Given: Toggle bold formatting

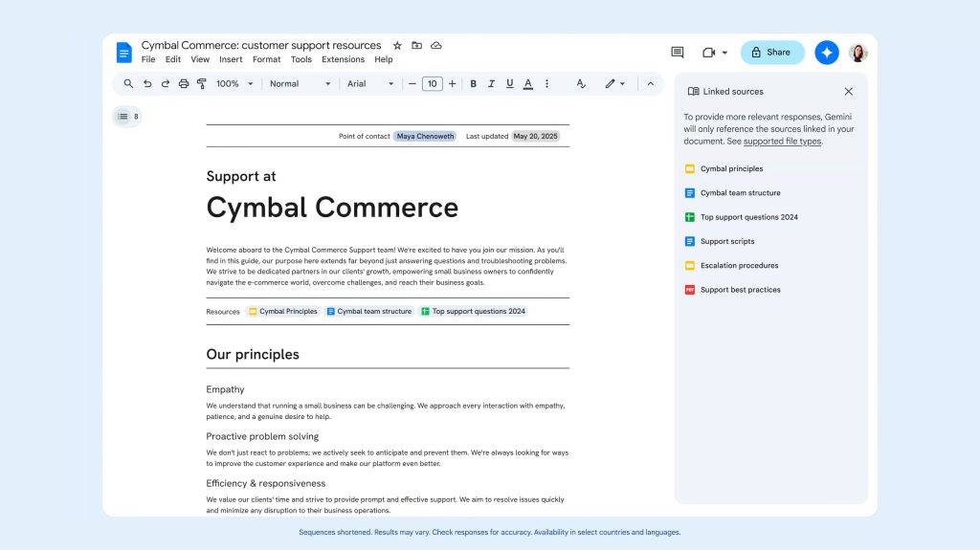Looking at the screenshot, I should [x=473, y=84].
